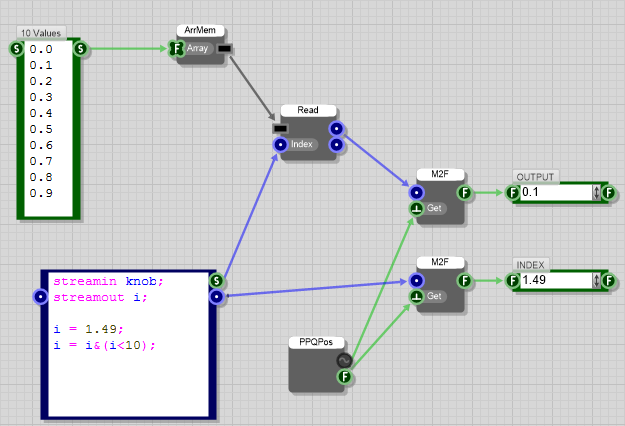Click the INDEX value spinner arrows
625x426 pixels.
(x=597, y=281)
